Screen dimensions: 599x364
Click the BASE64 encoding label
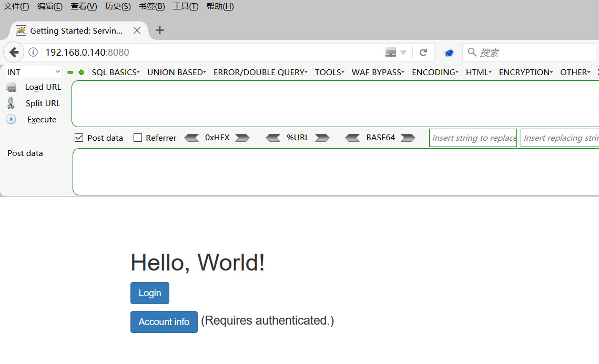coord(380,138)
